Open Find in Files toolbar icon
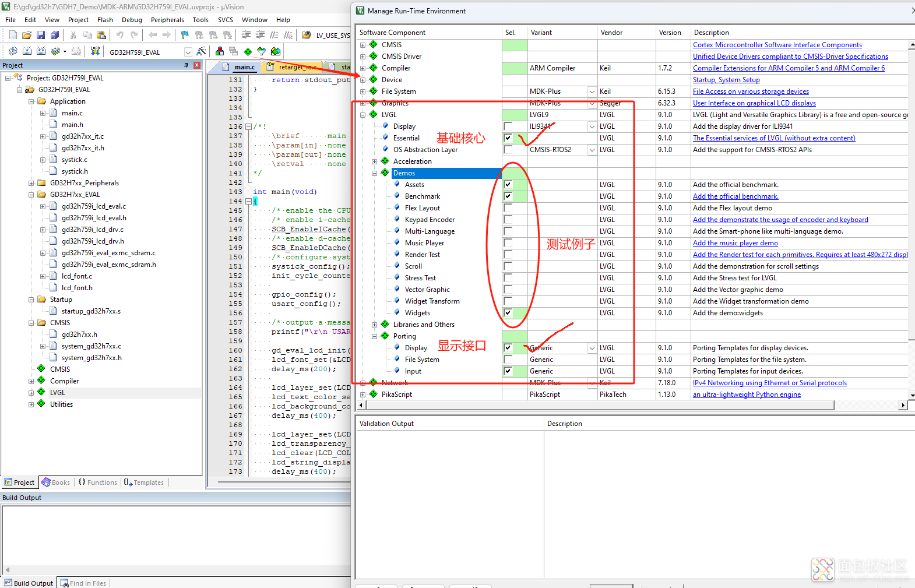 [x=307, y=35]
